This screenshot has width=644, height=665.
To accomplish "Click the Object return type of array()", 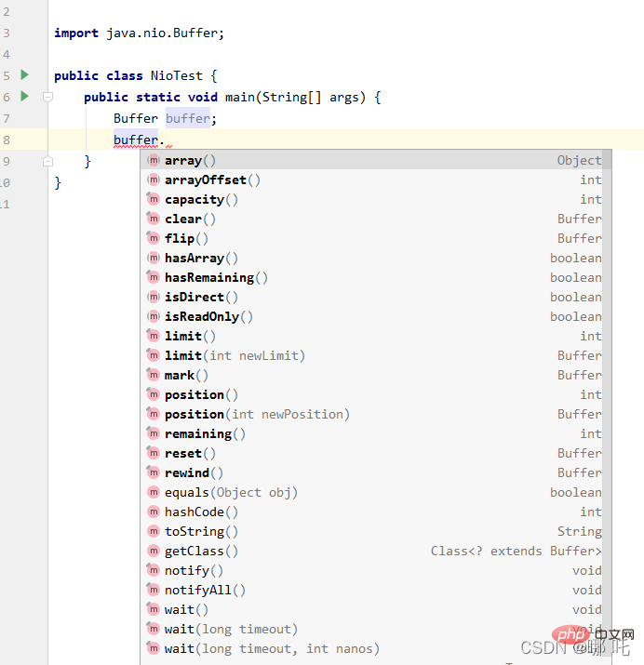I will (579, 160).
